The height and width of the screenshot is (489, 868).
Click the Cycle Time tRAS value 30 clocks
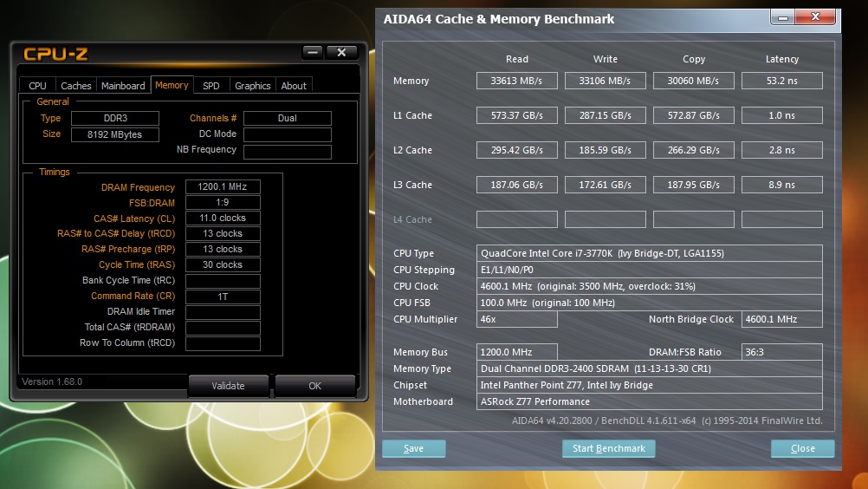point(223,264)
